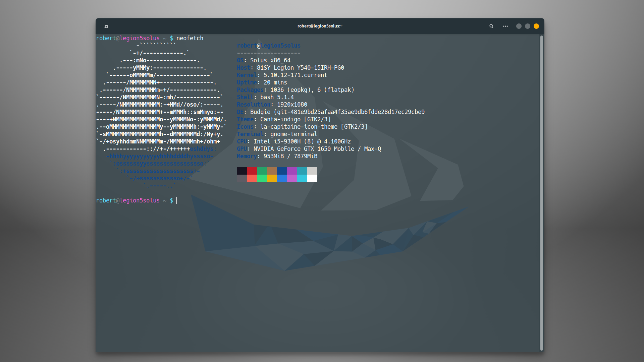
Task: Click the Uptime value 20 mins
Action: coord(275,82)
